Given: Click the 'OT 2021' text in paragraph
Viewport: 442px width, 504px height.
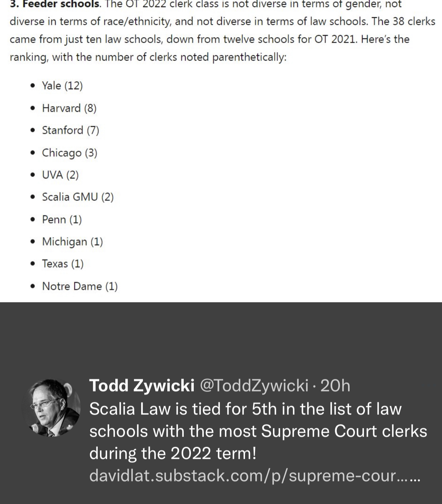Looking at the screenshot, I should pyautogui.click(x=335, y=39).
